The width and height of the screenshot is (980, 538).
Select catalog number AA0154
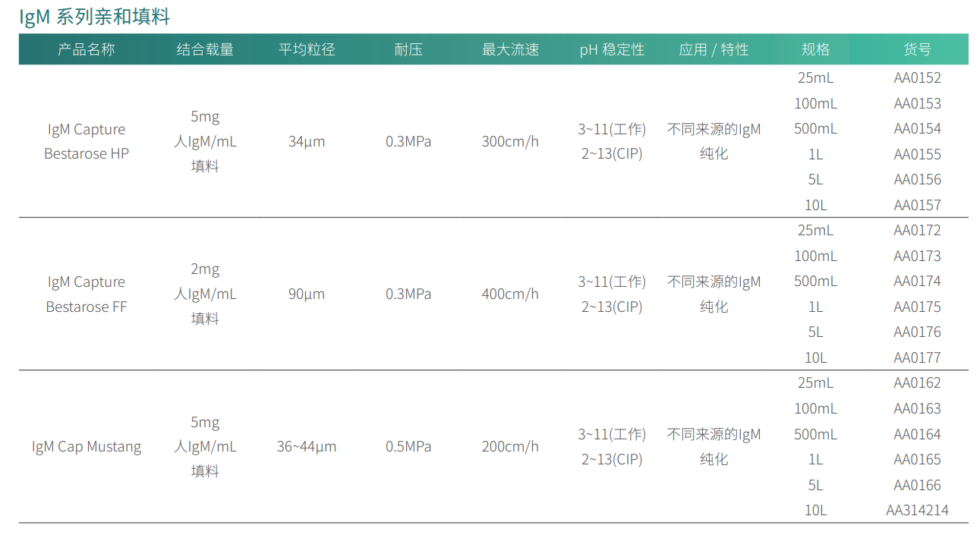click(x=917, y=128)
